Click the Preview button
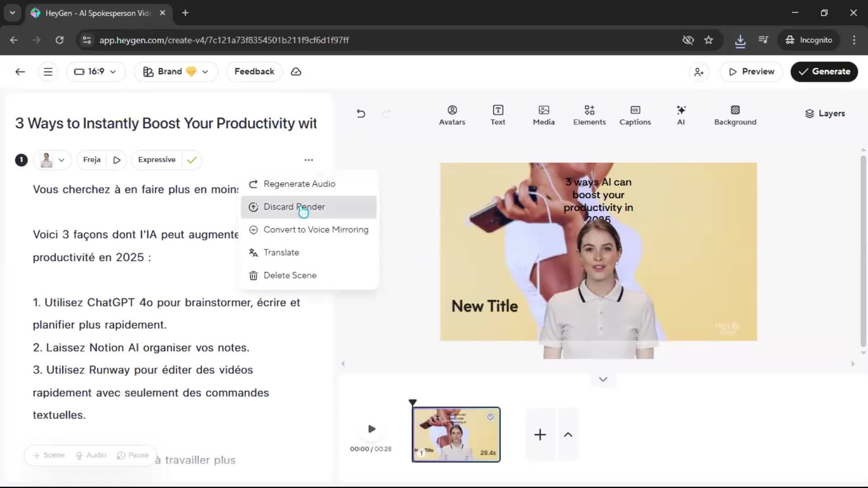 click(751, 72)
